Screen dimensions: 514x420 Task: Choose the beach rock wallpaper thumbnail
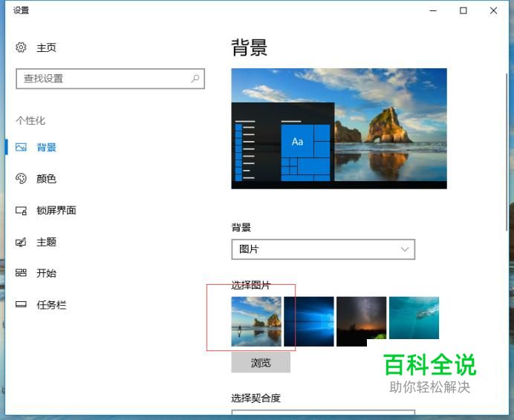point(256,321)
